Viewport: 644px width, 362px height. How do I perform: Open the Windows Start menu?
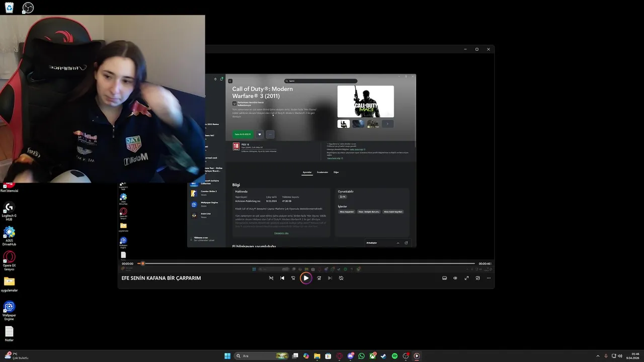pos(227,356)
